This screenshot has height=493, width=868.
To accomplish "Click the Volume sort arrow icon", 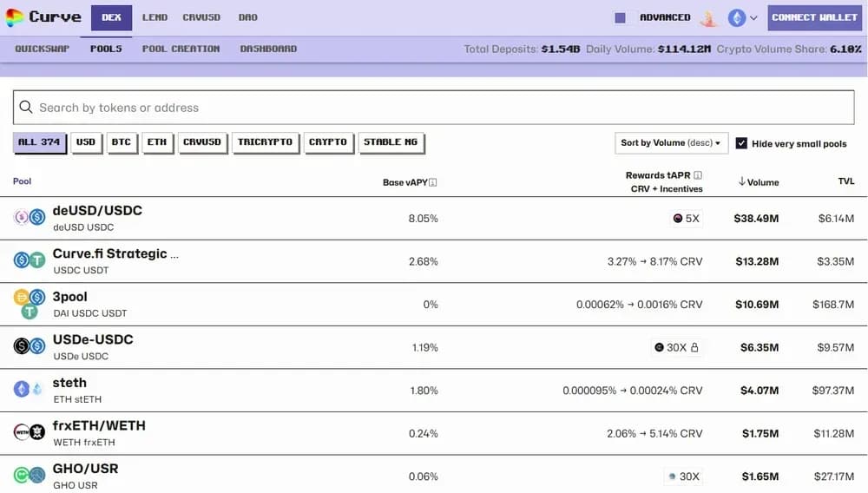I will [x=742, y=181].
